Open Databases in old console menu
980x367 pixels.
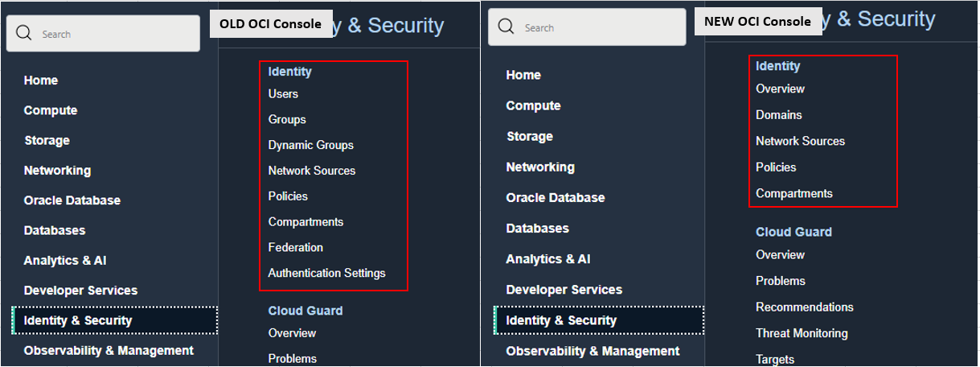[x=55, y=230]
